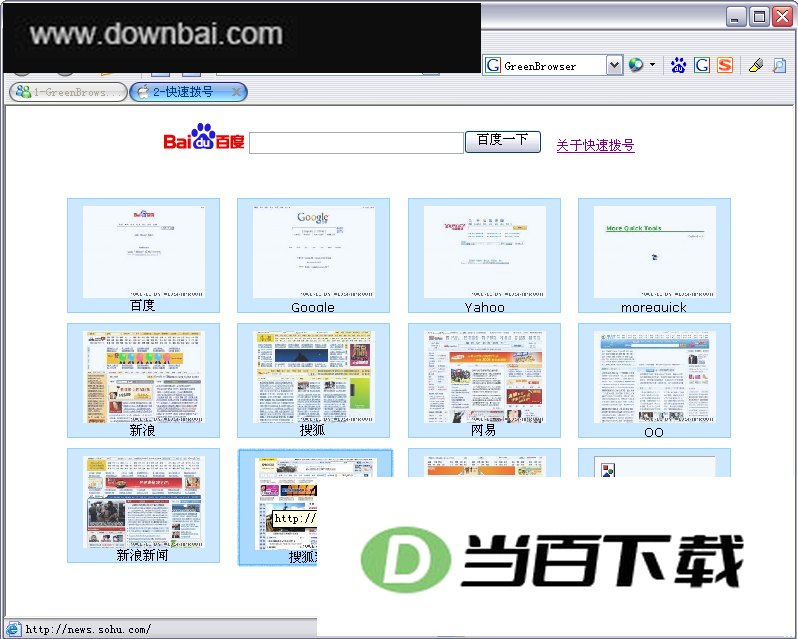Click the Baidu logo on the page
Screen dimensions: 798x639
tap(204, 137)
